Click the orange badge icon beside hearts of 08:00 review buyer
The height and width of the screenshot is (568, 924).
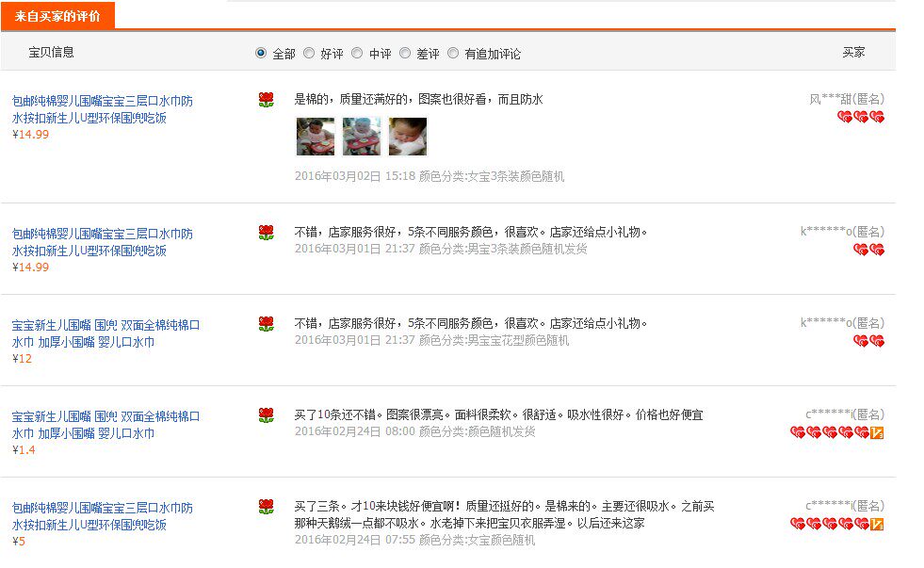pos(877,433)
